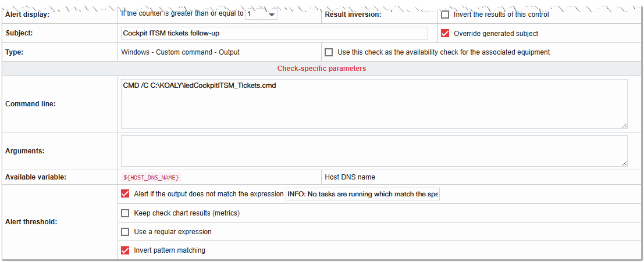This screenshot has height=262, width=644.
Task: Click the Command line box resize handle
Action: (x=624, y=125)
